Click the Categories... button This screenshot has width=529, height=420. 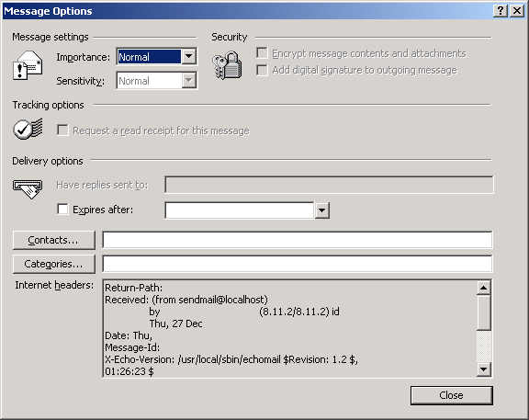point(54,264)
